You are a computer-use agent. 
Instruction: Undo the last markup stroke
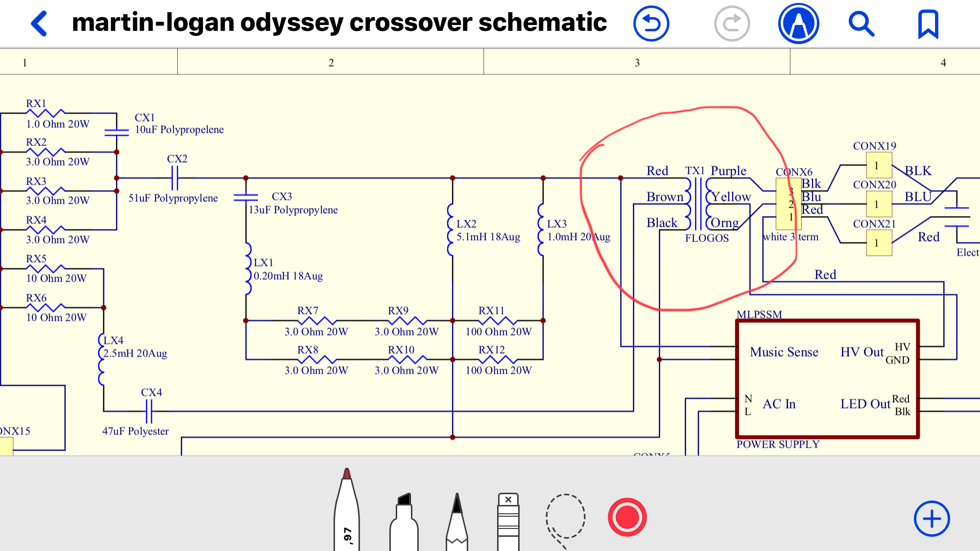click(x=651, y=24)
